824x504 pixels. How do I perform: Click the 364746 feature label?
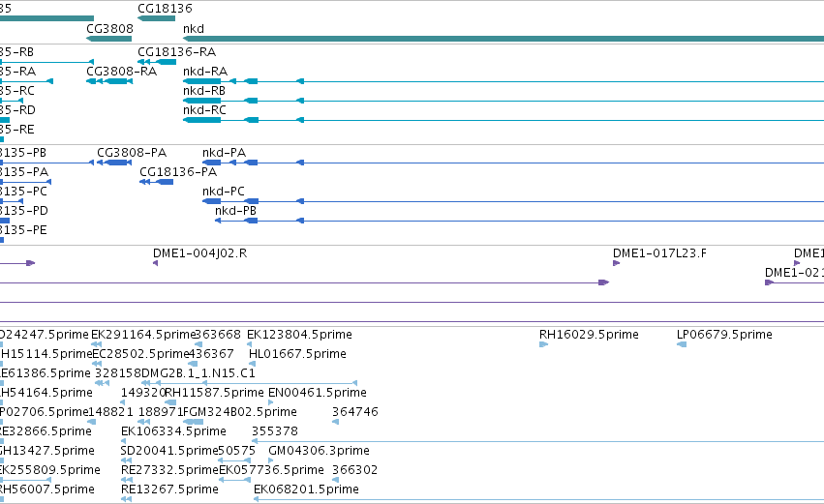(x=354, y=413)
